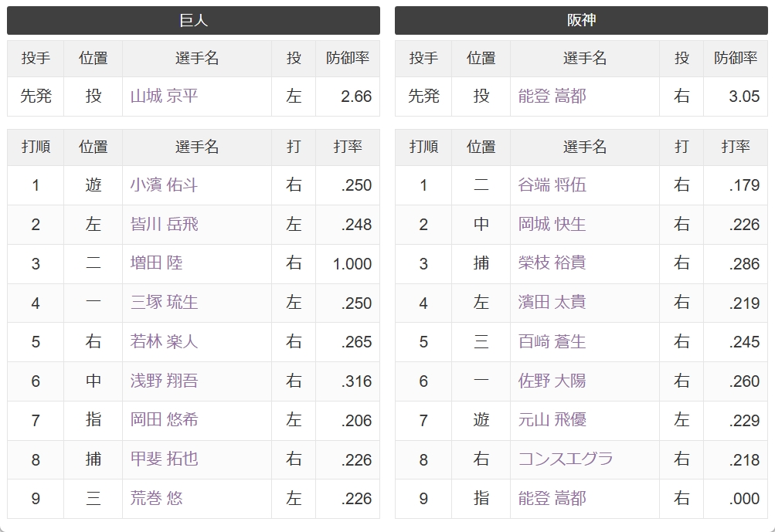The width and height of the screenshot is (775, 532).
Task: Open 荒巻 悠 player page
Action: click(x=156, y=498)
